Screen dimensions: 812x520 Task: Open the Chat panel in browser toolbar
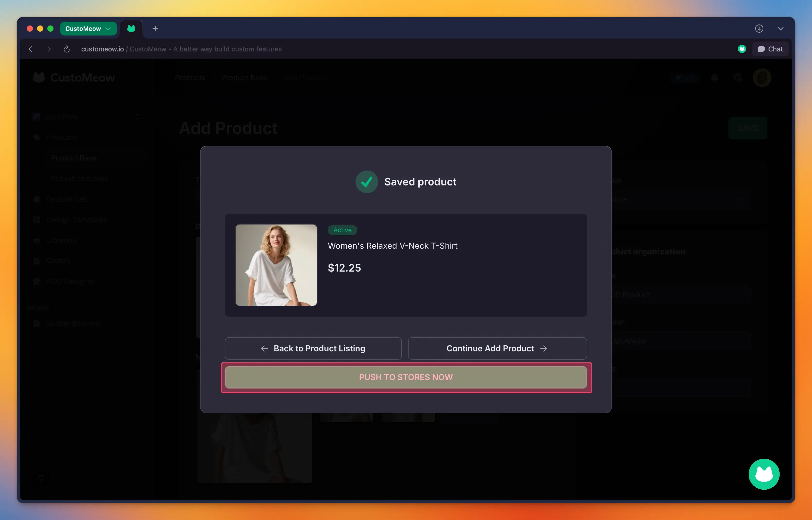[770, 49]
